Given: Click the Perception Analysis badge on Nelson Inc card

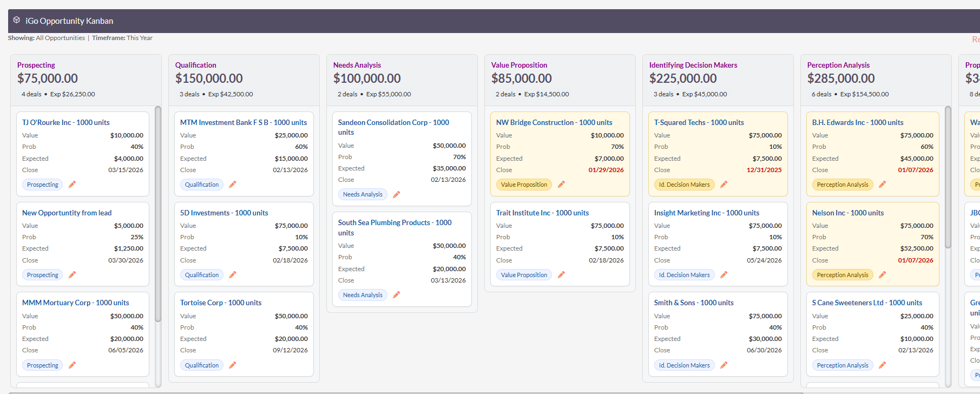Looking at the screenshot, I should pyautogui.click(x=842, y=275).
